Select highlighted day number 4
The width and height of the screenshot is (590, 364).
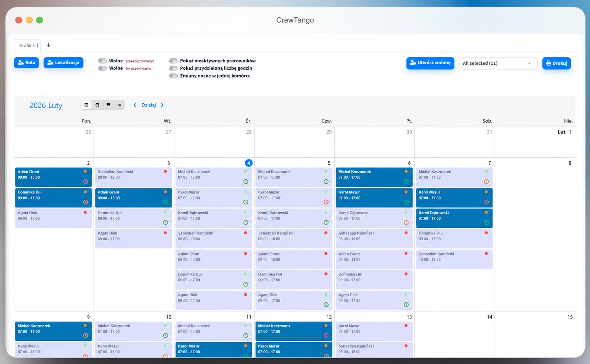248,163
